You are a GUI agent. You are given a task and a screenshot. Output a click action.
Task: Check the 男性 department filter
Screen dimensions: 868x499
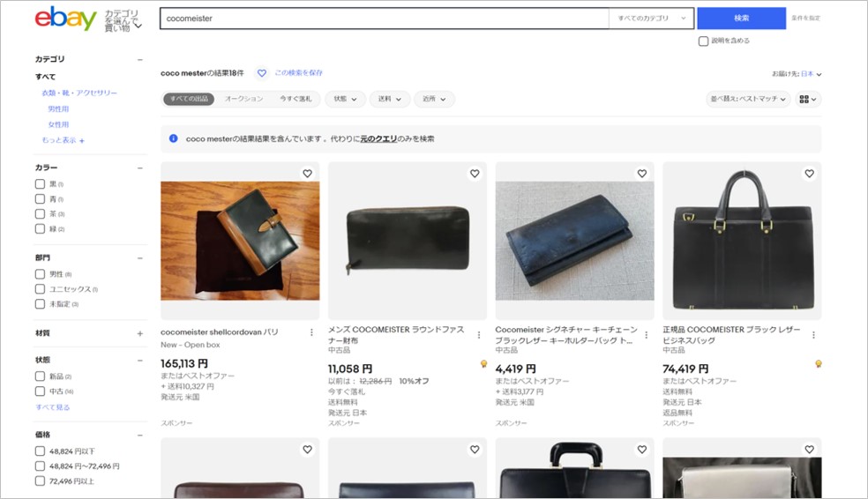point(40,274)
